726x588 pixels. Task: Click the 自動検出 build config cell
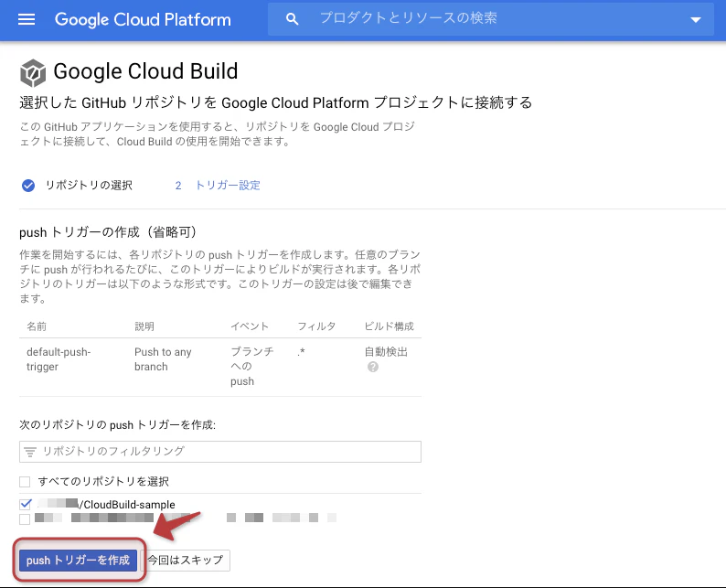coord(386,352)
